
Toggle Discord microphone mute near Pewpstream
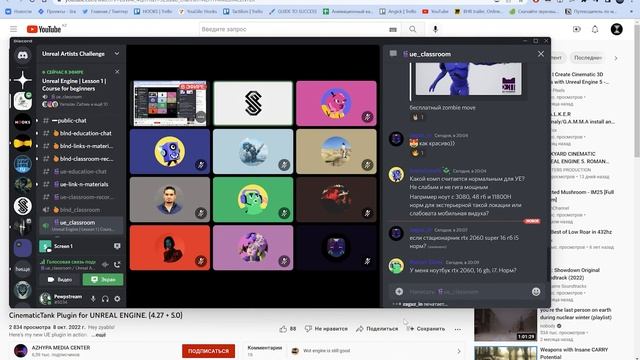(93, 299)
